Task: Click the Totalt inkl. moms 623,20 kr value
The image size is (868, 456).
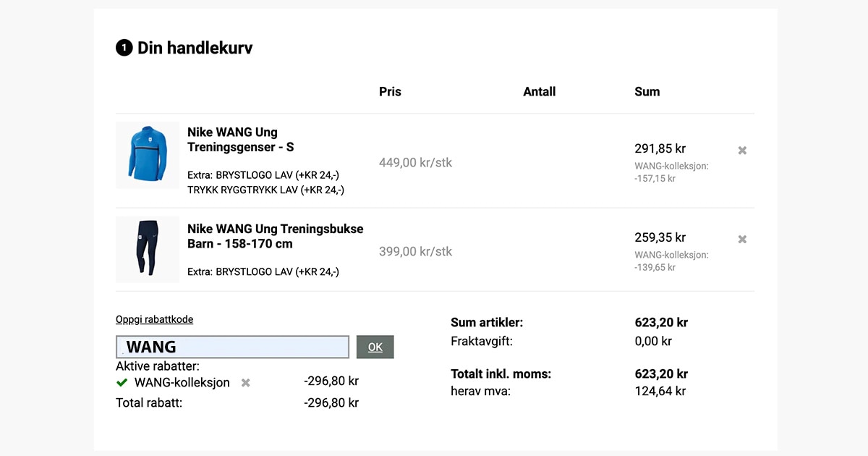Action: 661,373
